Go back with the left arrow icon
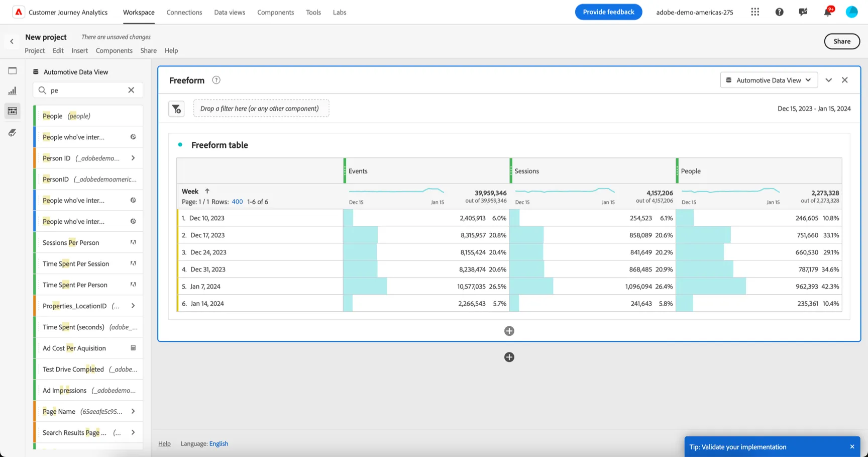868x457 pixels. coord(12,41)
